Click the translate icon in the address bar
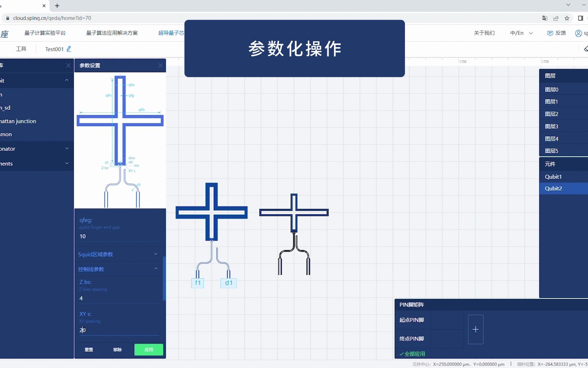The width and height of the screenshot is (588, 368). pos(545,18)
